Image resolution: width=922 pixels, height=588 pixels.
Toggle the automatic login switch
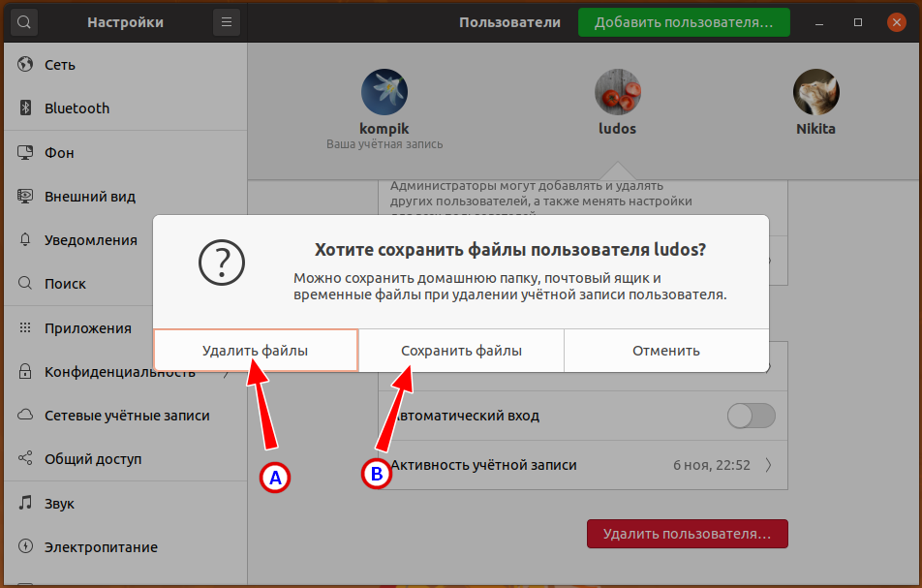(751, 416)
